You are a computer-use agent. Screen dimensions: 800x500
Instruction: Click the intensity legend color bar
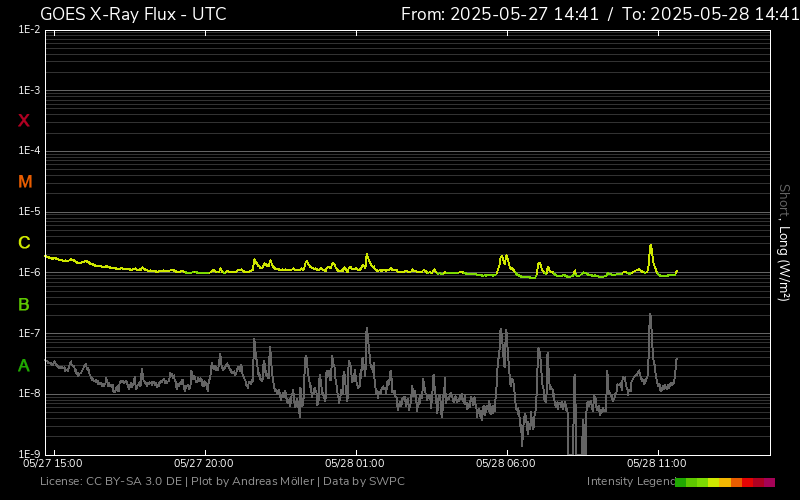[724, 482]
